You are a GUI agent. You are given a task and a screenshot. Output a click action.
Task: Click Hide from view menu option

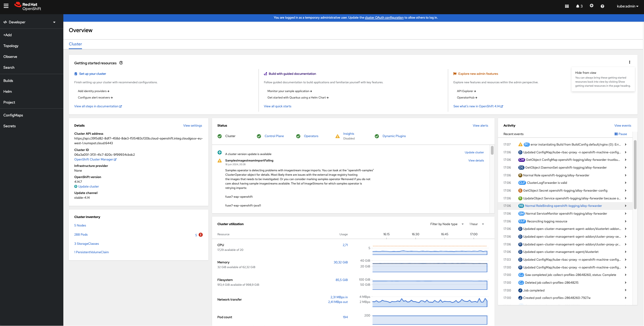(603, 80)
